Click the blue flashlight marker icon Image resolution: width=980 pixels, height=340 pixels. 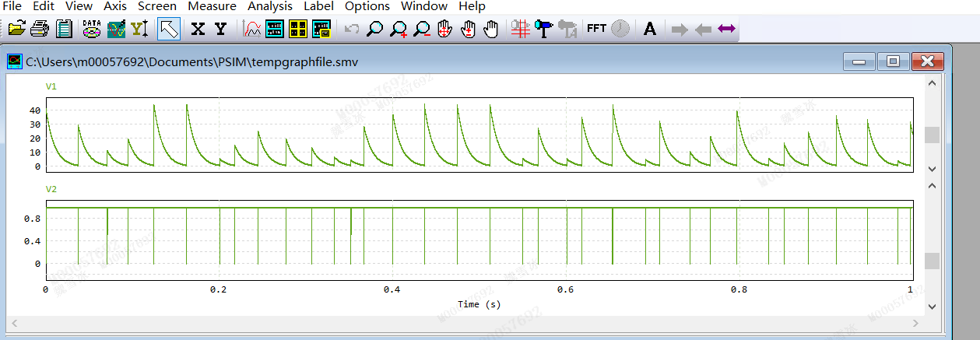tap(543, 30)
